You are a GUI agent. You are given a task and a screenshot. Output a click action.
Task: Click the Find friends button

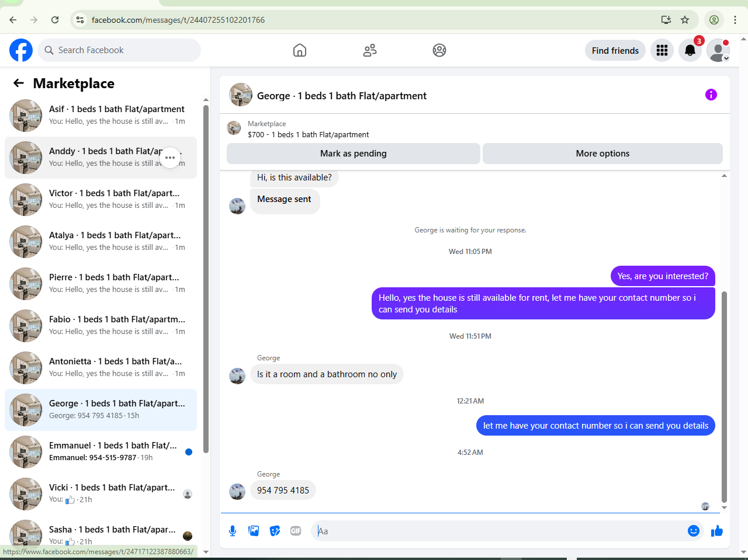click(615, 51)
